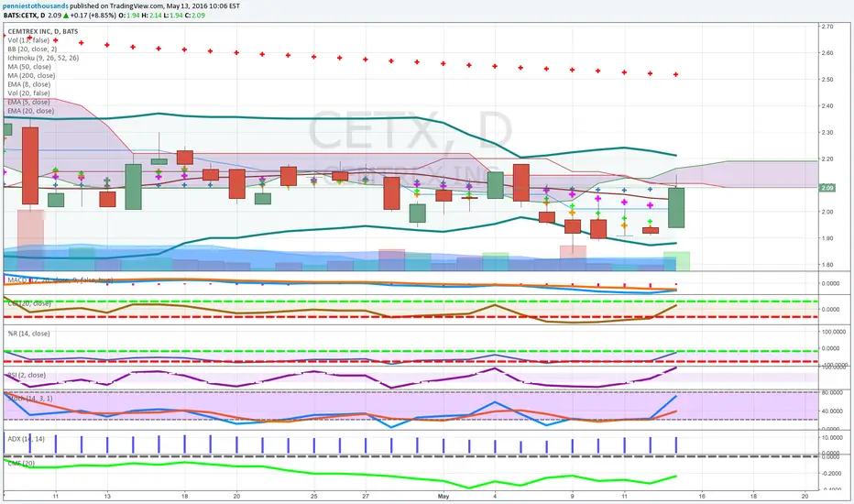Click the H:2.14 high value in header
This screenshot has height=504, width=854.
point(151,16)
